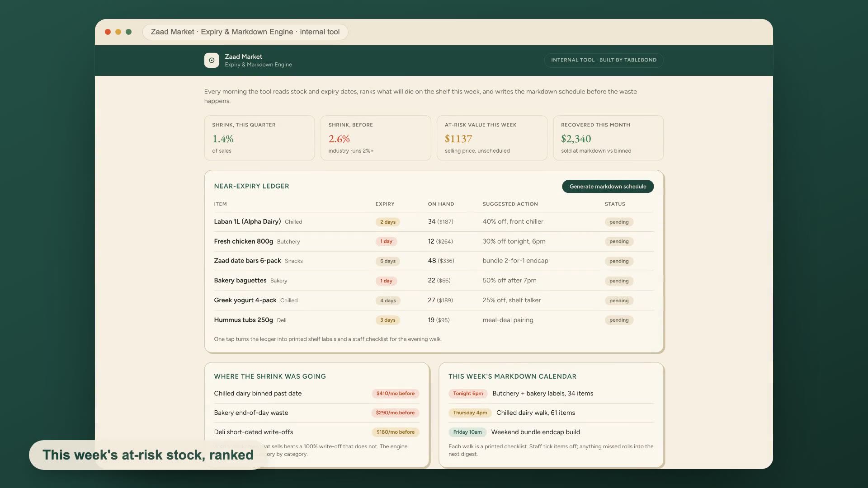Click Generate markdown schedule button

coord(608,187)
